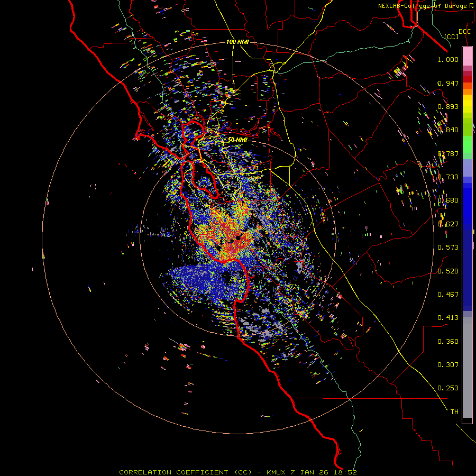Click the 1.000 scale value
This screenshot has height=476, width=476.
click(x=448, y=59)
